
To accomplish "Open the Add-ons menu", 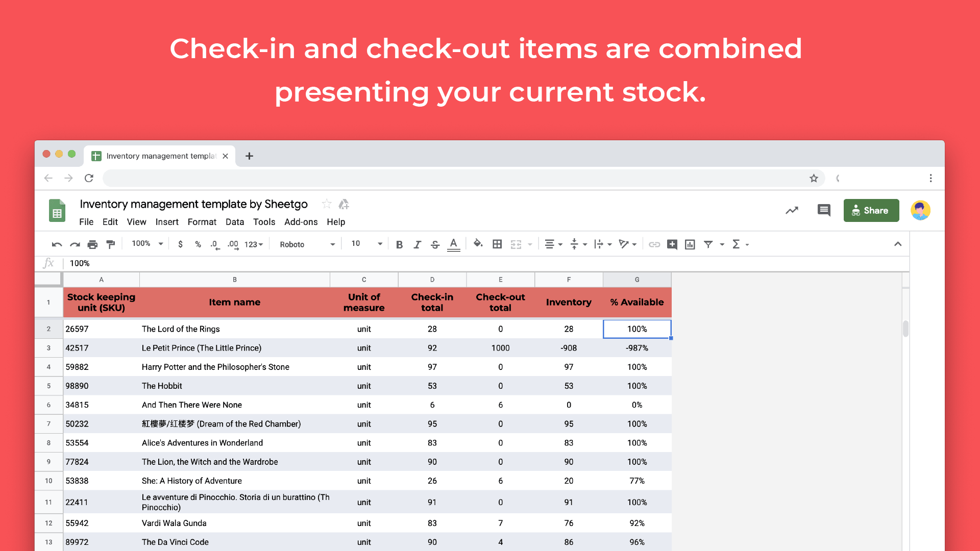I will click(x=301, y=222).
